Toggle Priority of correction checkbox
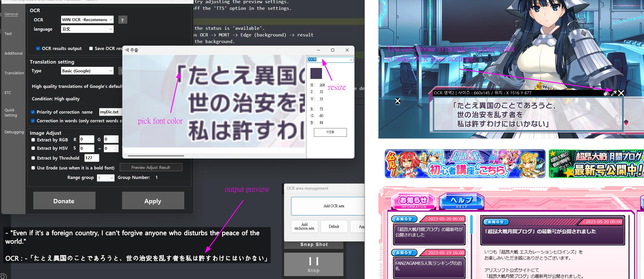The height and width of the screenshot is (279, 644). 33,112
